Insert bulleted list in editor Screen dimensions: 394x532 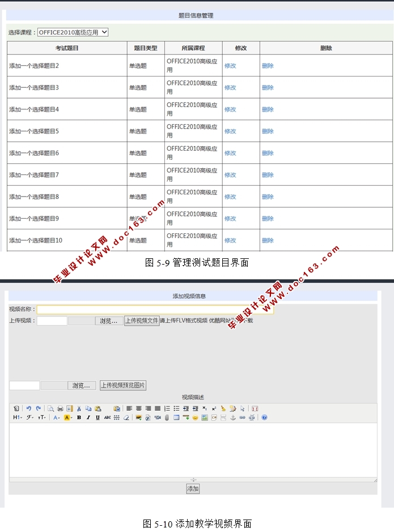[176, 408]
